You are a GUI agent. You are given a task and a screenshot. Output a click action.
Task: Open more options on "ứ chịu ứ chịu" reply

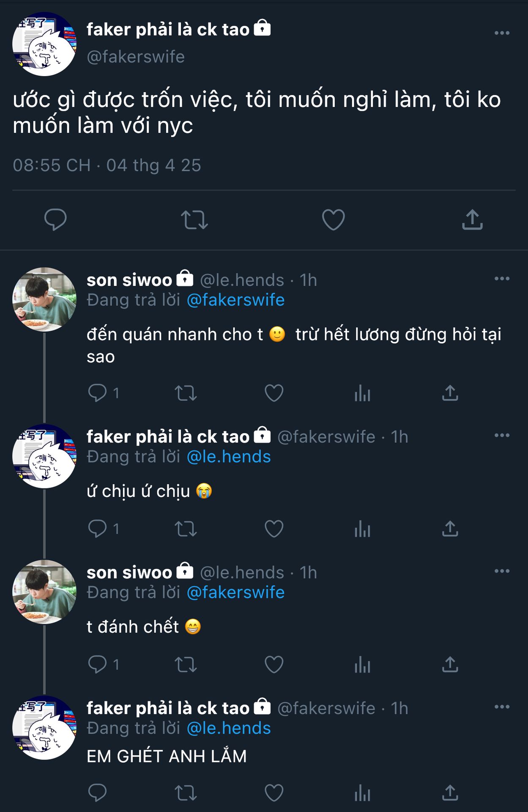coord(502,435)
